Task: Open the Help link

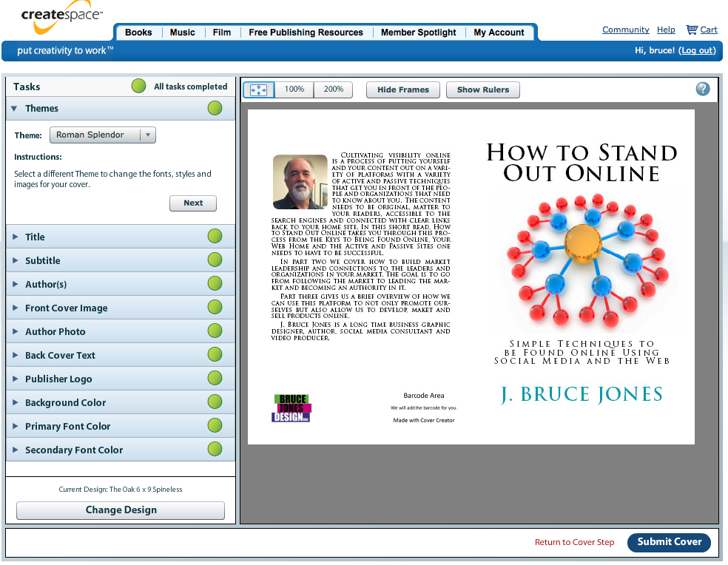Action: click(666, 30)
